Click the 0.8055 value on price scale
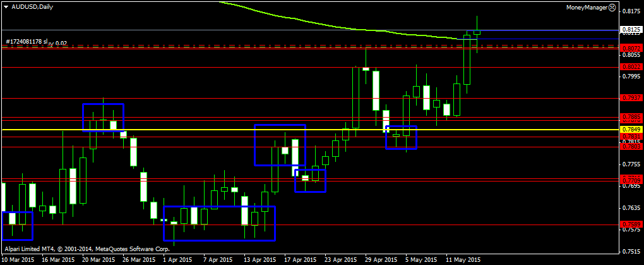Viewport: 644px width, 265px height. (631, 54)
